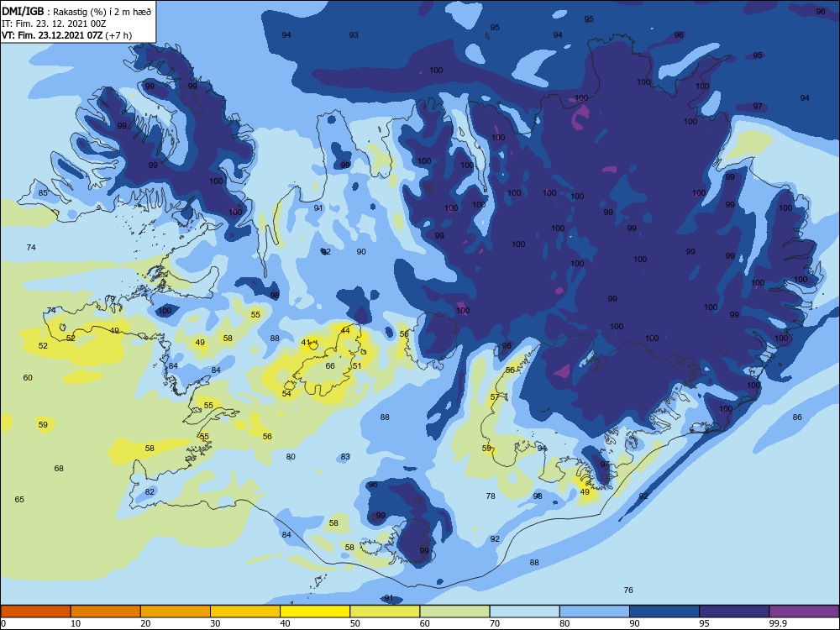This screenshot has width=840, height=630.
Task: Click the humidity value '78' on the map
Action: (x=491, y=496)
